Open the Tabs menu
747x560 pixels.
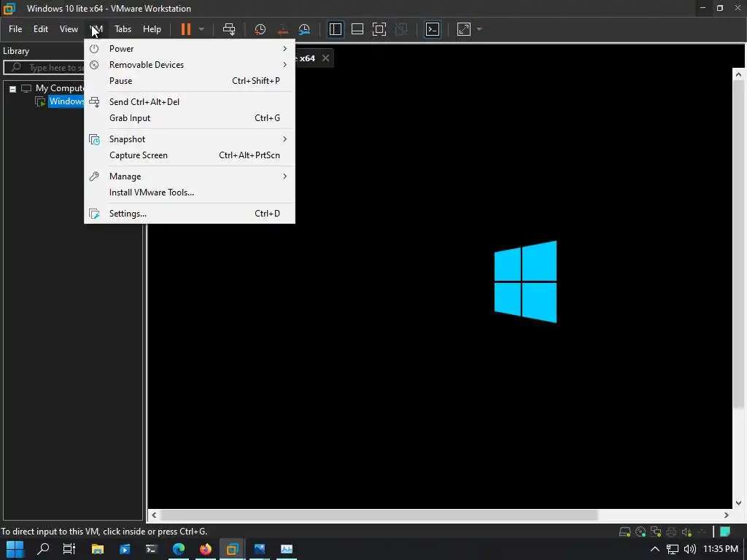tap(123, 29)
